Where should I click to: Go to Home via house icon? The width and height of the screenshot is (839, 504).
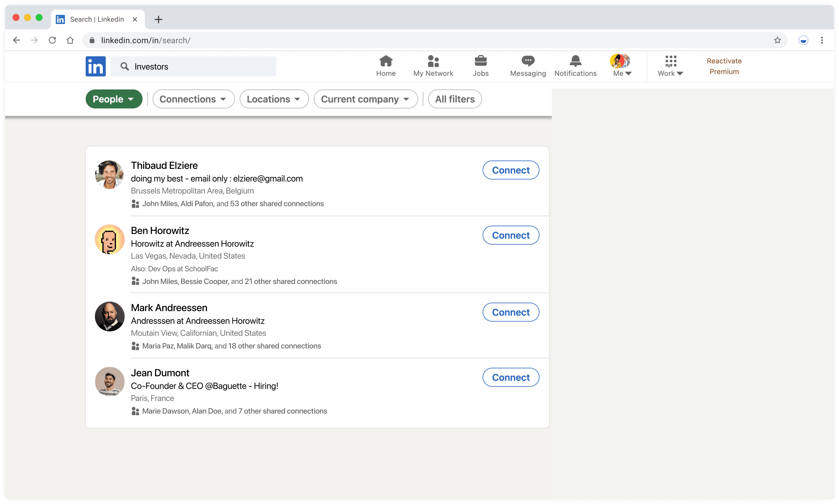pos(386,61)
